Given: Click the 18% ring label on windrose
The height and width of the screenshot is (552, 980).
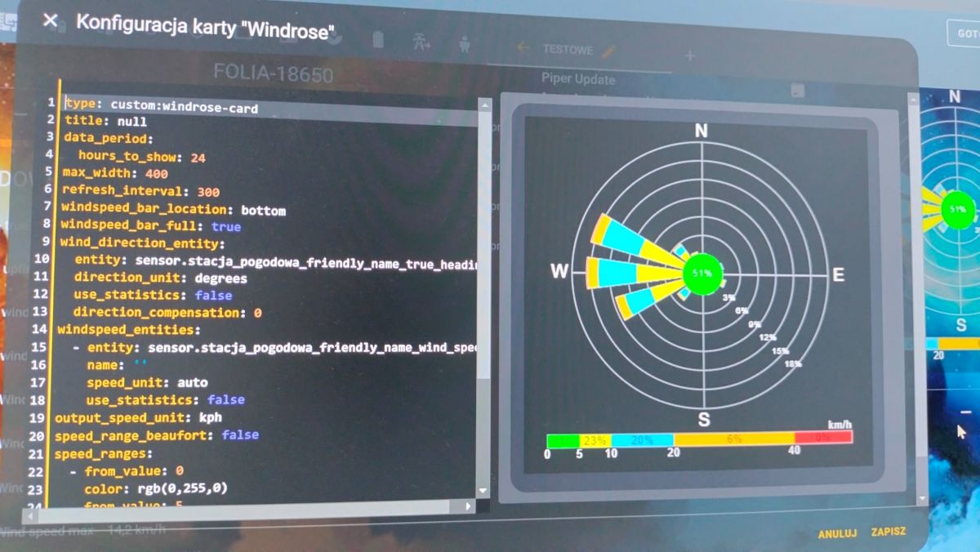Looking at the screenshot, I should 793,364.
